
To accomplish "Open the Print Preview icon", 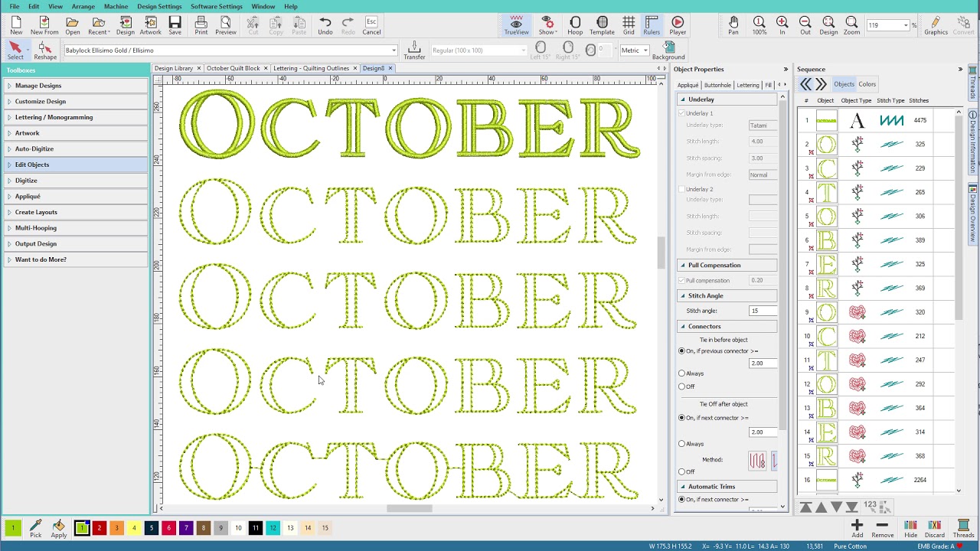I will 225,25.
